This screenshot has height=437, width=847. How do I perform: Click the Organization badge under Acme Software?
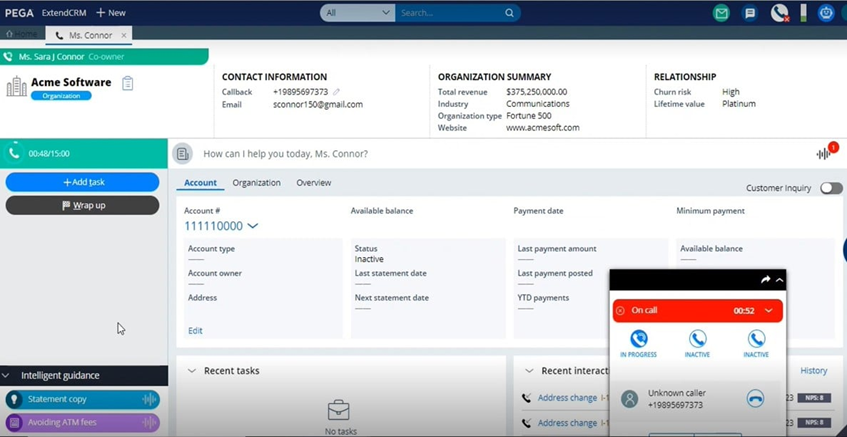tap(61, 96)
